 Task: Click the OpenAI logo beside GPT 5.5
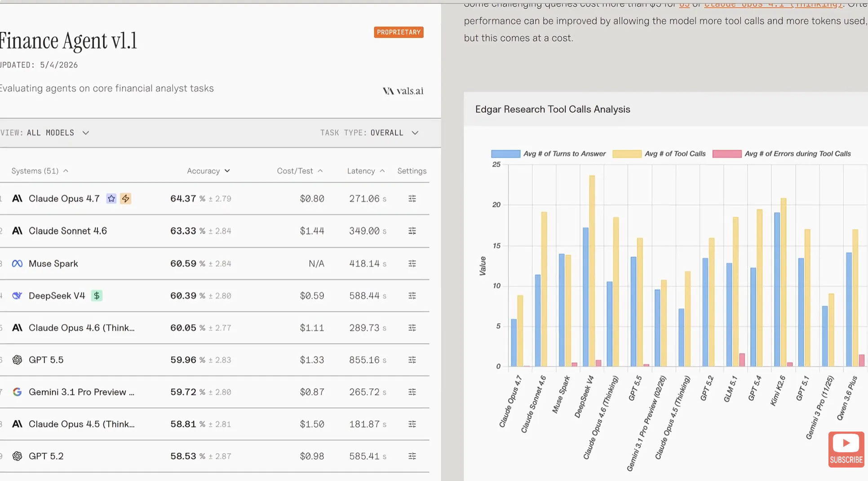point(17,360)
